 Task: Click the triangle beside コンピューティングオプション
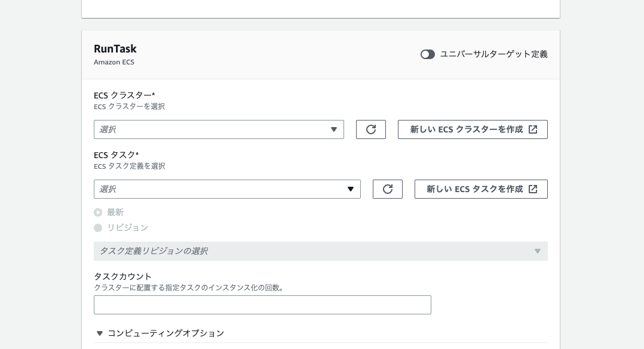click(x=99, y=333)
